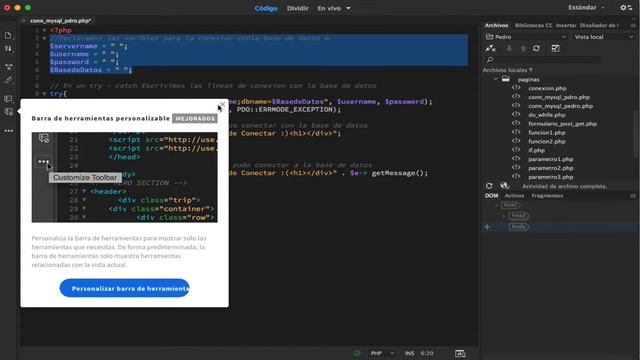Click the Pedro site folder icon

click(x=489, y=37)
